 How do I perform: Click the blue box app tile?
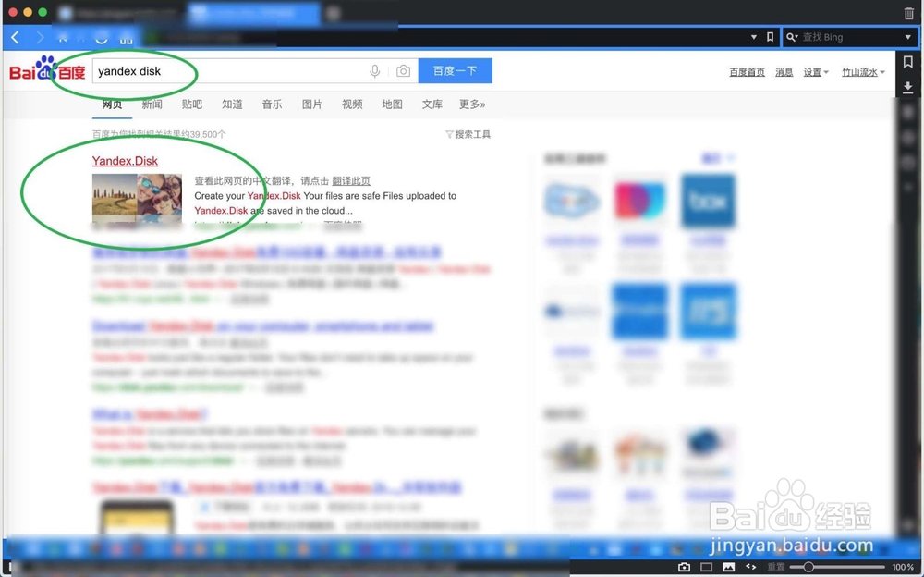(708, 201)
